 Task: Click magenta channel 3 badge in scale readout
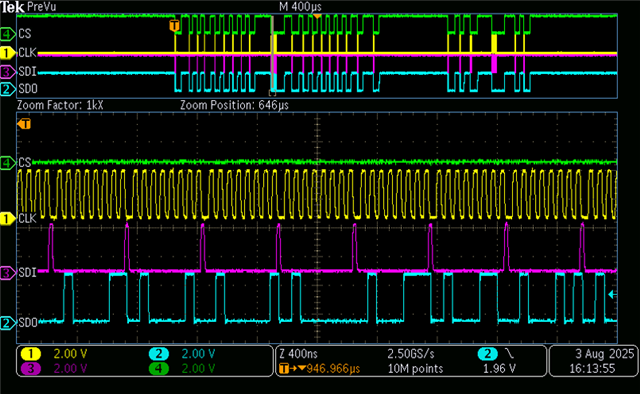tap(31, 369)
